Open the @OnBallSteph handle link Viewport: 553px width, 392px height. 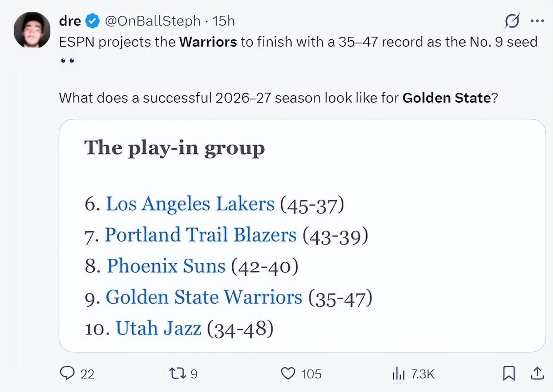coord(152,20)
